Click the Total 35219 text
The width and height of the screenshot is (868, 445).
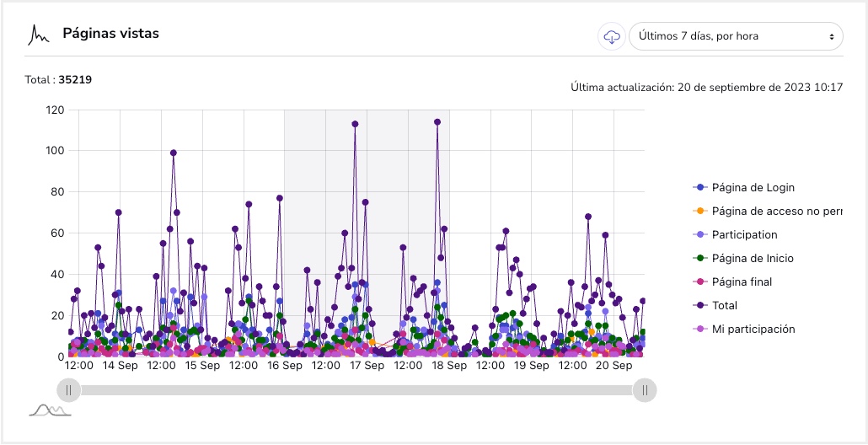tap(59, 80)
